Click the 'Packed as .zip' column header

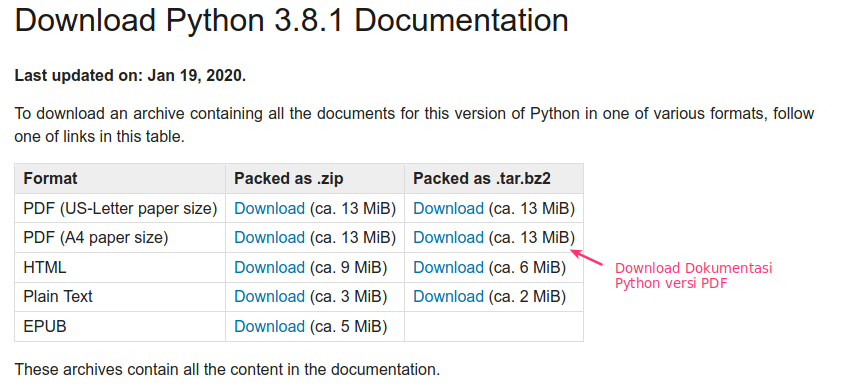coord(289,178)
